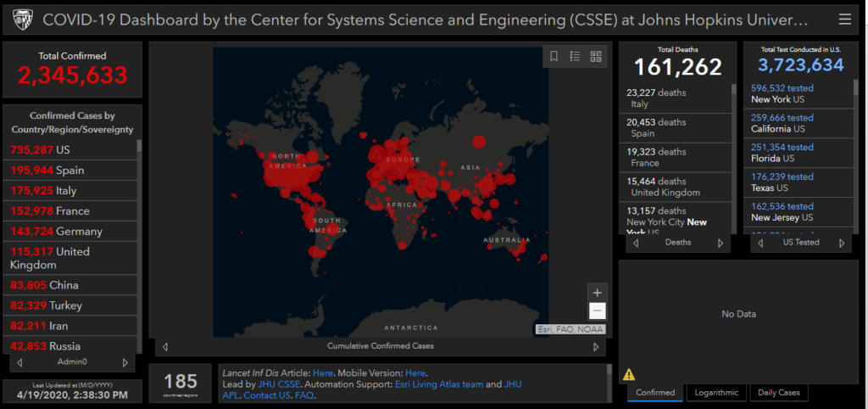Screen dimensions: 868x409
Task: Switch to the Confirmed chart tab
Action: [x=655, y=392]
